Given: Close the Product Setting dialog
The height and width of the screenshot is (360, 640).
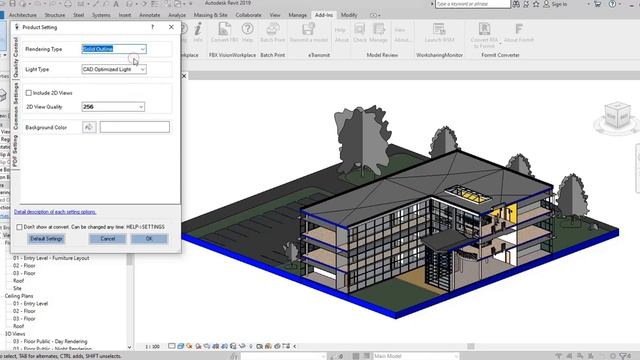Looking at the screenshot, I should 171,27.
